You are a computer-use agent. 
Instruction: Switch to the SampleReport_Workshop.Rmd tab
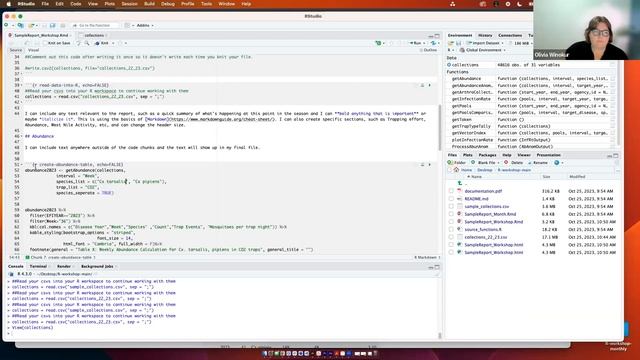point(40,36)
